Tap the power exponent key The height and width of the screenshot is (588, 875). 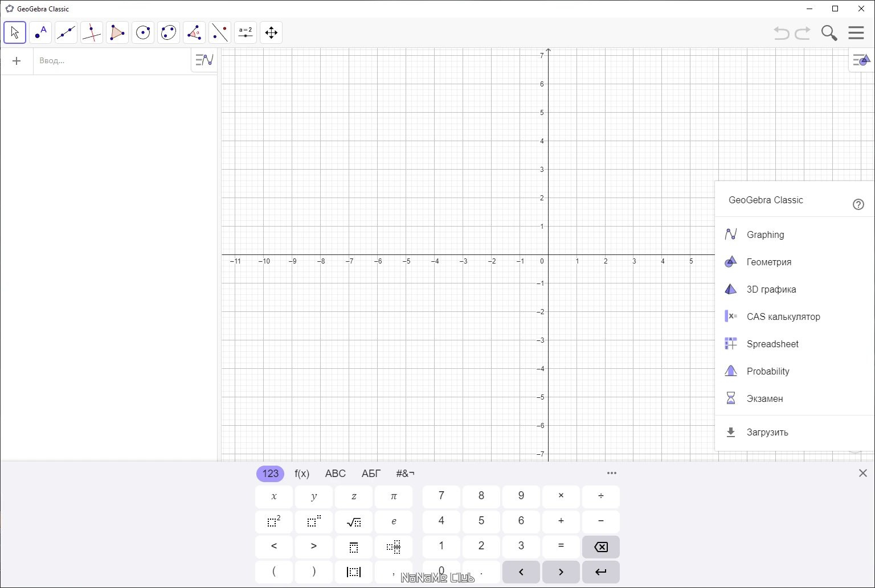pos(314,521)
